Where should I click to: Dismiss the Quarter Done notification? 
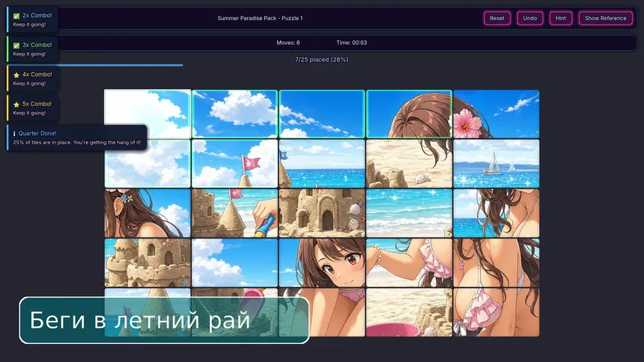click(77, 138)
